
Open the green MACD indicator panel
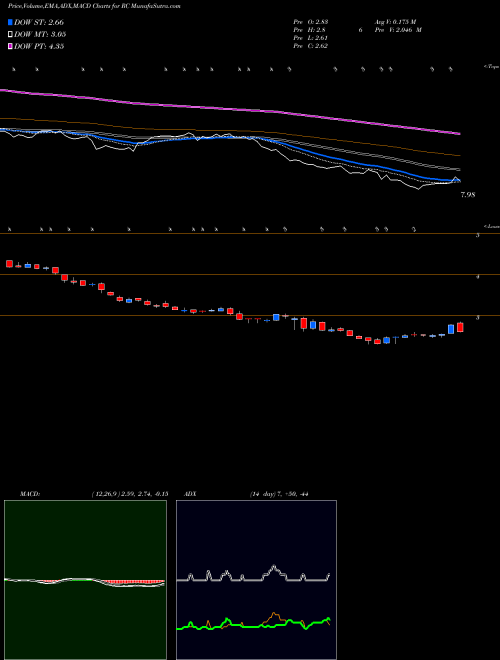pos(85,580)
